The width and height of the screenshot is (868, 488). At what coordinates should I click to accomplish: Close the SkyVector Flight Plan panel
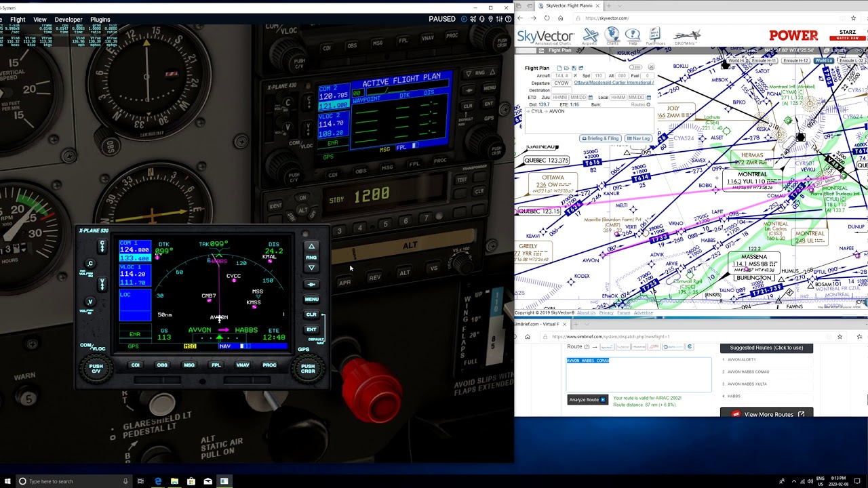651,67
